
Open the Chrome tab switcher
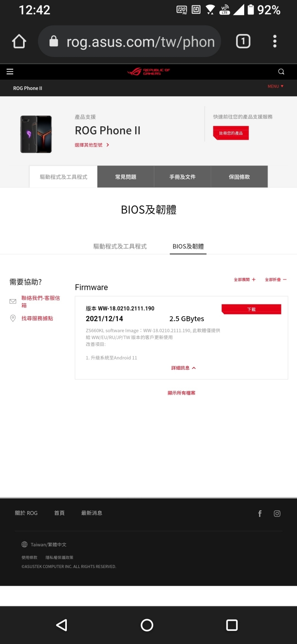pyautogui.click(x=243, y=41)
